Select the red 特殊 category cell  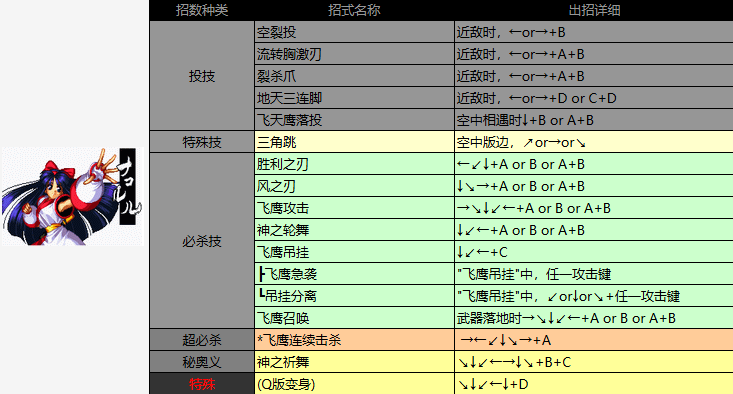coord(202,384)
